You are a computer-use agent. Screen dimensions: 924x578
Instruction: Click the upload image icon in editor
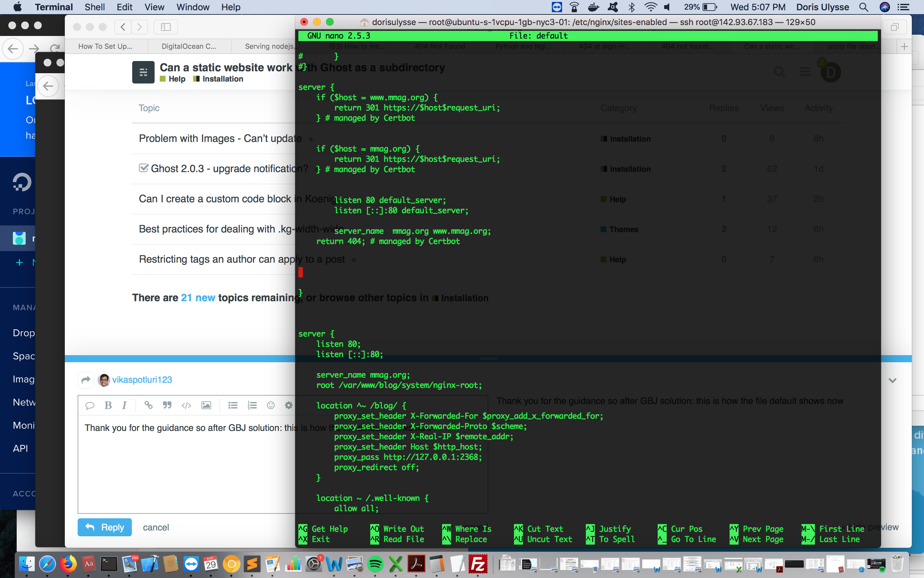pyautogui.click(x=206, y=405)
